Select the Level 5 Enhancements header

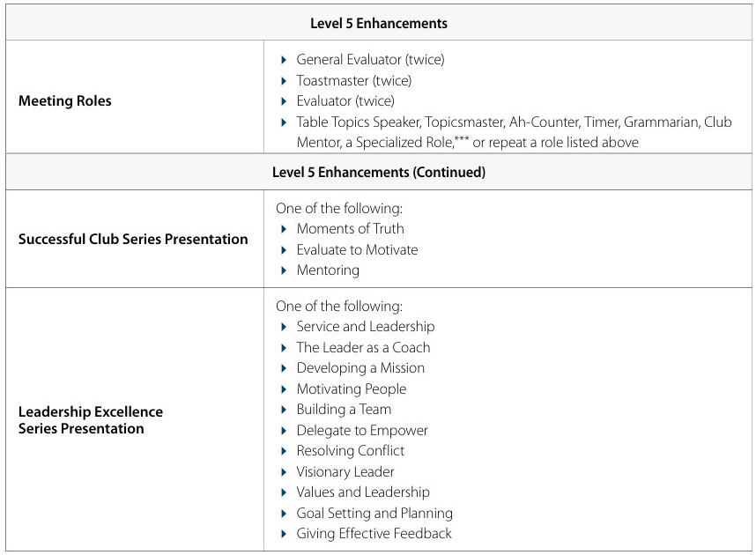(x=379, y=24)
